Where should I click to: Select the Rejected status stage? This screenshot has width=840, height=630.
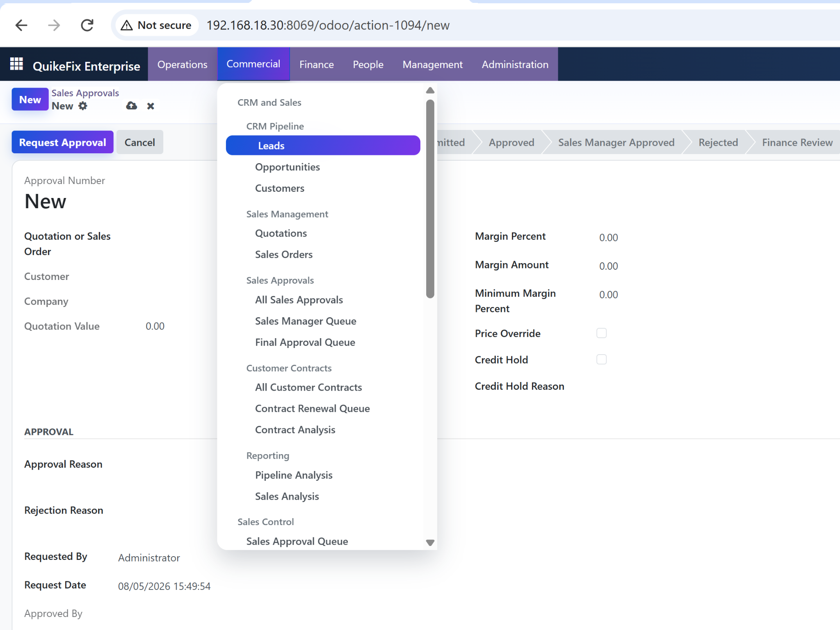pos(718,142)
